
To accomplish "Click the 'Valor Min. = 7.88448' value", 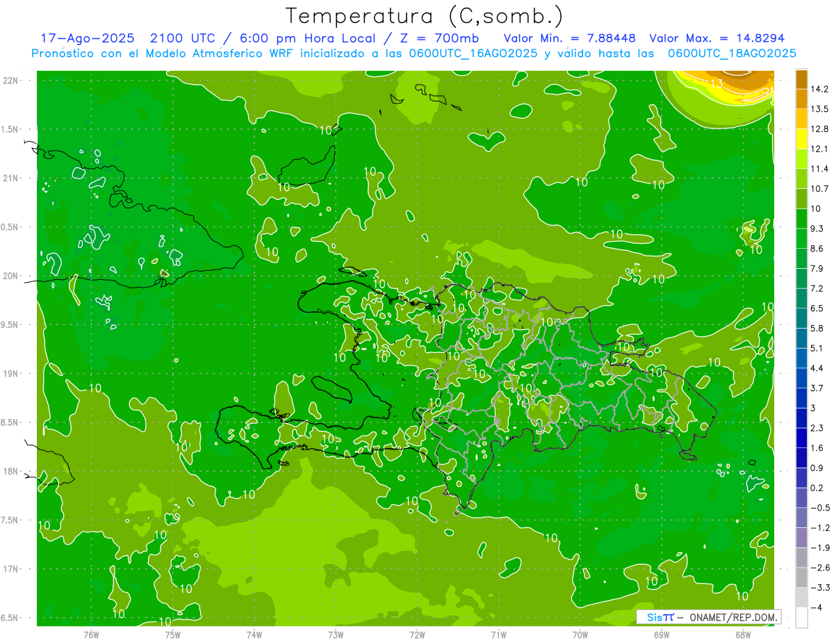I will [569, 38].
